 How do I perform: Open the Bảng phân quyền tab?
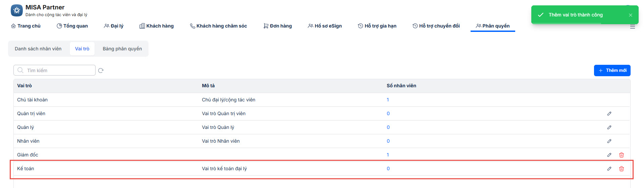(x=122, y=49)
